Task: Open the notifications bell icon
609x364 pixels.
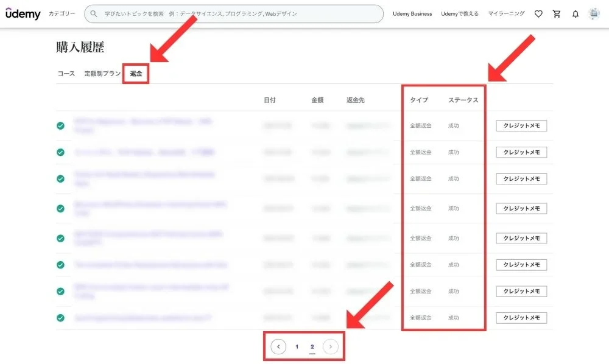Action: coord(576,14)
